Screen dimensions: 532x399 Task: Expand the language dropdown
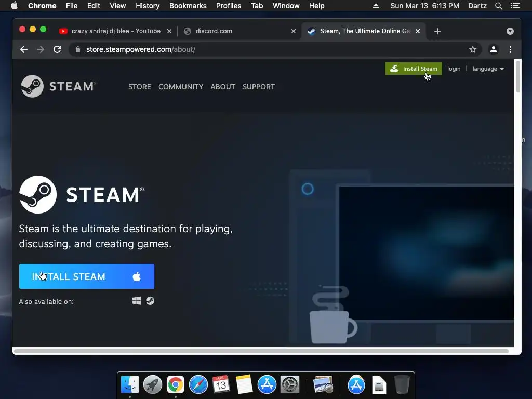tap(488, 69)
